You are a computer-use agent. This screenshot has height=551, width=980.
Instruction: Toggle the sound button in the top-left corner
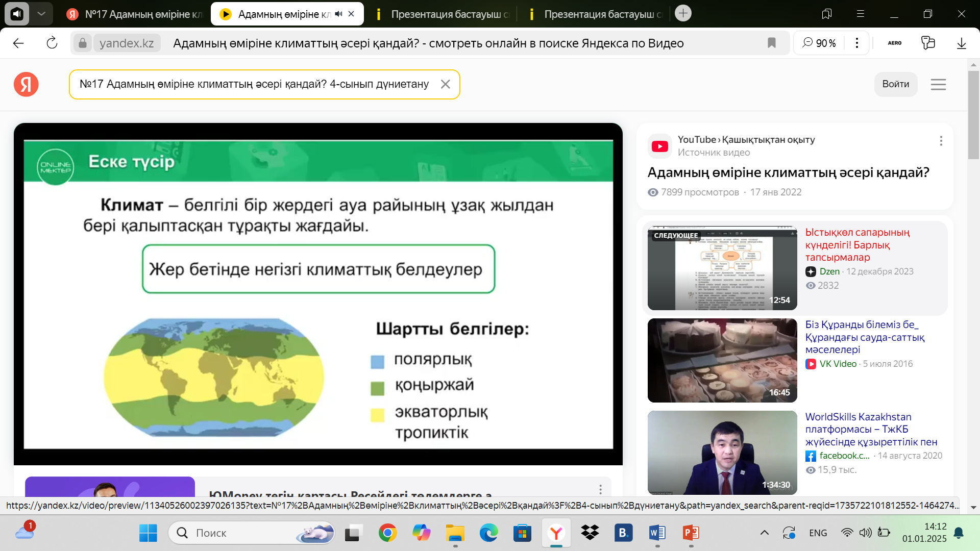[17, 14]
